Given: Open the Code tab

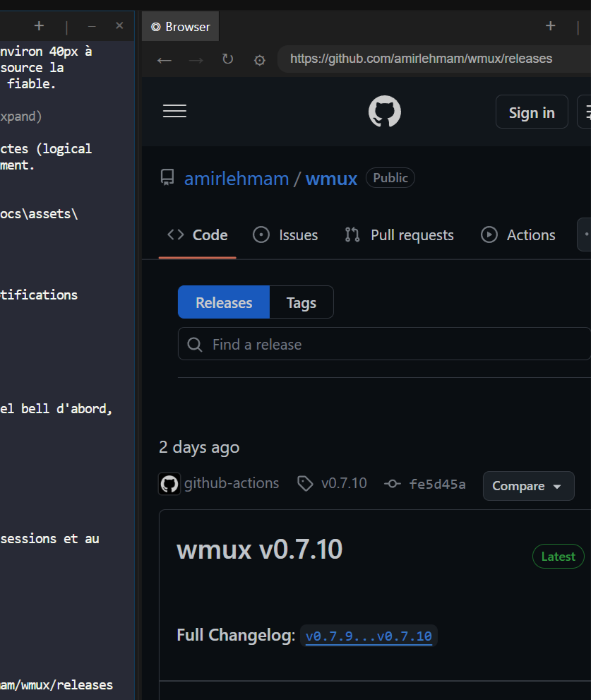Looking at the screenshot, I should pos(197,235).
